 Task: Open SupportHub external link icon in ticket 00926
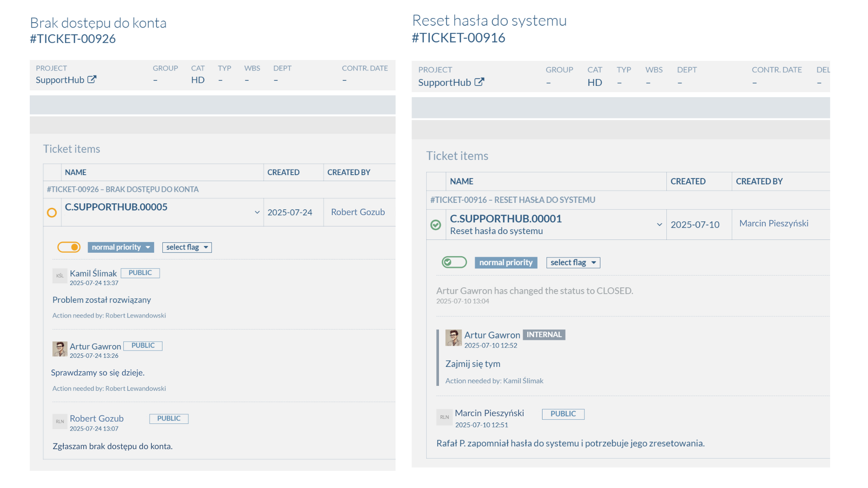point(92,80)
